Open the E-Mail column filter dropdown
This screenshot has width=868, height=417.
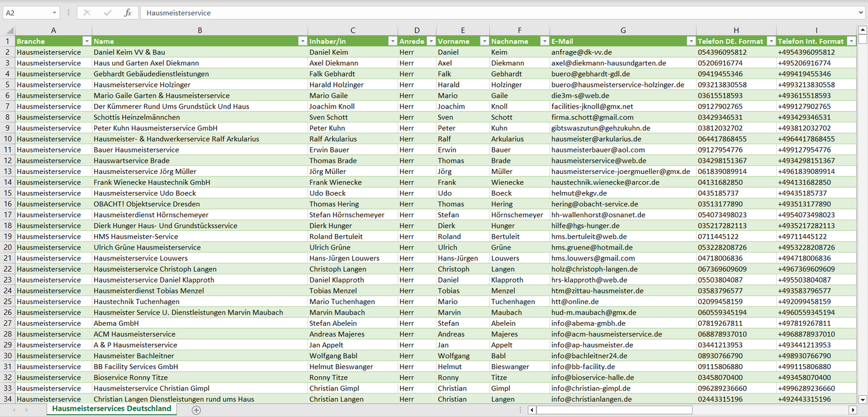(690, 41)
